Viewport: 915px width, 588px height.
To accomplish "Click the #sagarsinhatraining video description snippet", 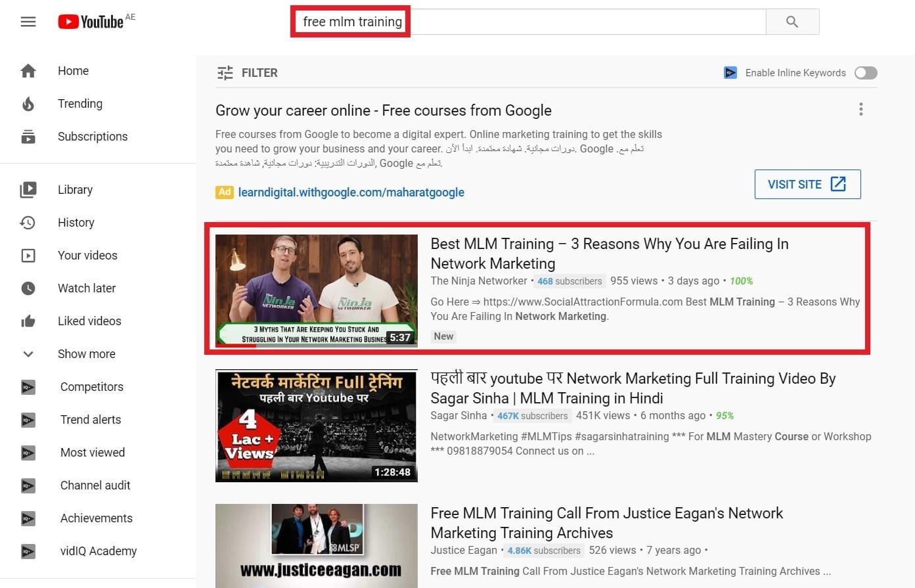I will point(650,444).
